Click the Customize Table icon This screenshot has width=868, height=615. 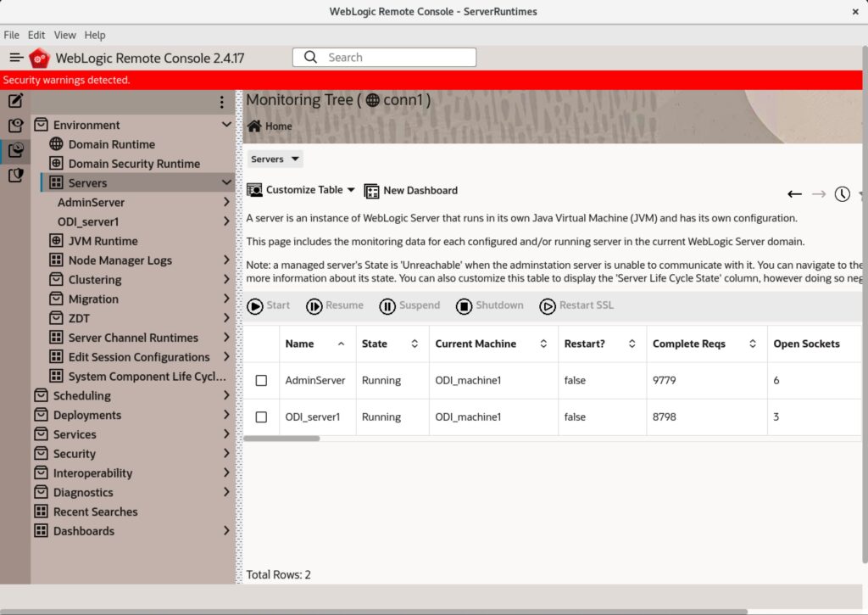point(254,190)
